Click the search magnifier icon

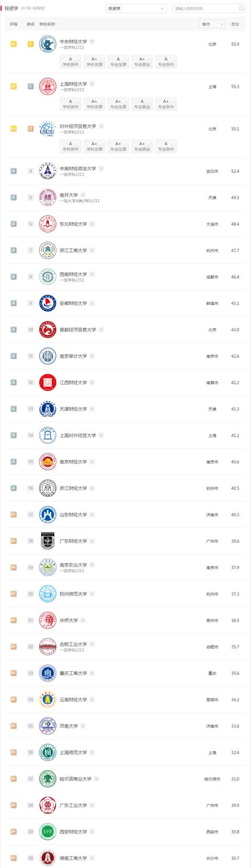pyautogui.click(x=242, y=8)
